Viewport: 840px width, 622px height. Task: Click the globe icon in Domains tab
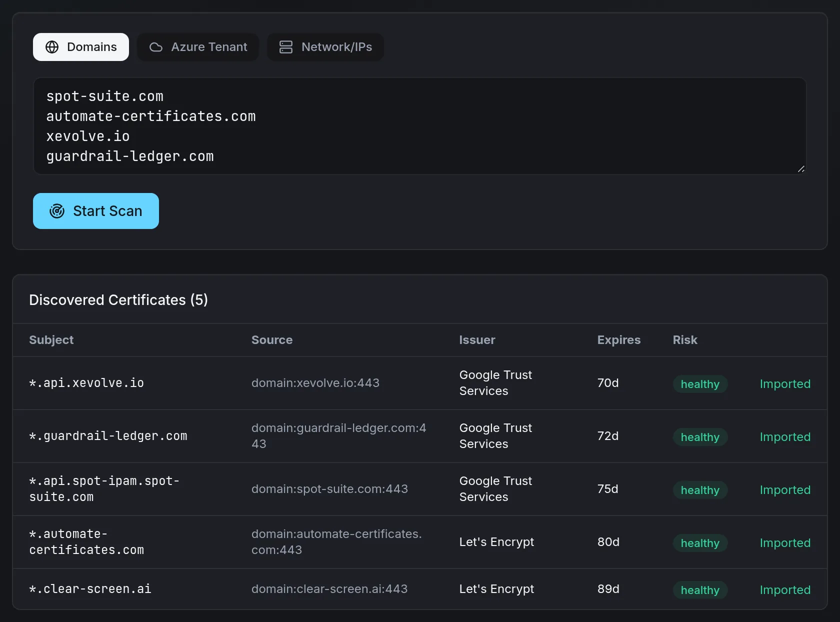tap(52, 47)
